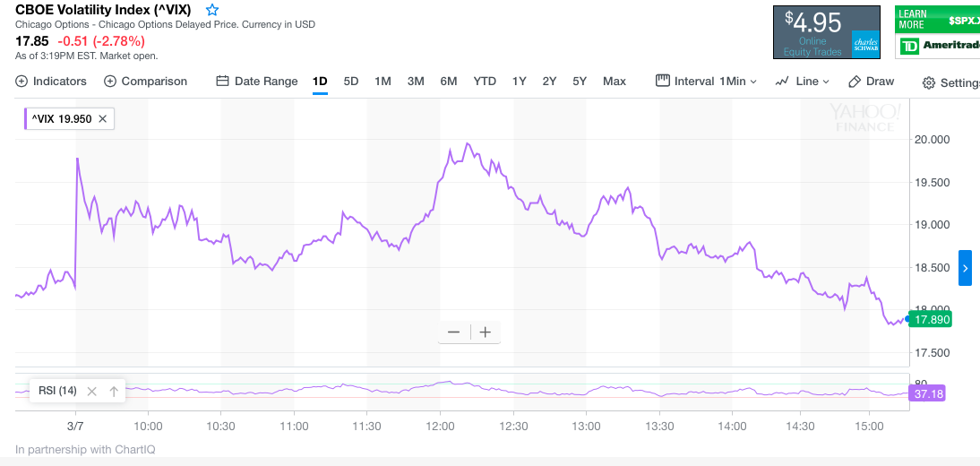
Task: Open Indicators via the plus icon
Action: [x=21, y=82]
